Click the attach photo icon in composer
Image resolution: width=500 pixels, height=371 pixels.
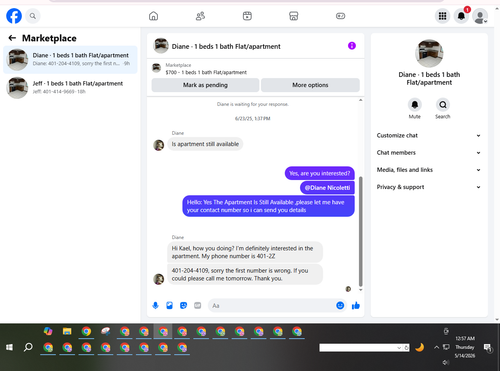pos(169,305)
